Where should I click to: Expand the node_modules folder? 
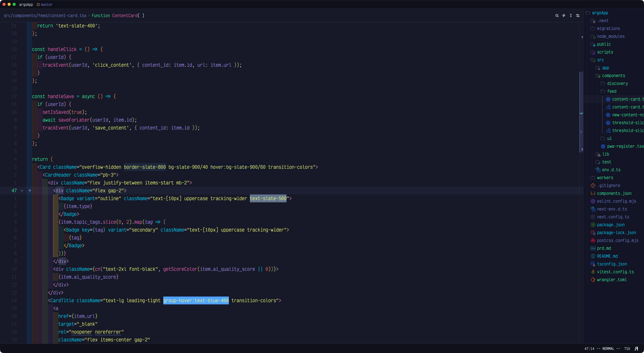click(608, 36)
